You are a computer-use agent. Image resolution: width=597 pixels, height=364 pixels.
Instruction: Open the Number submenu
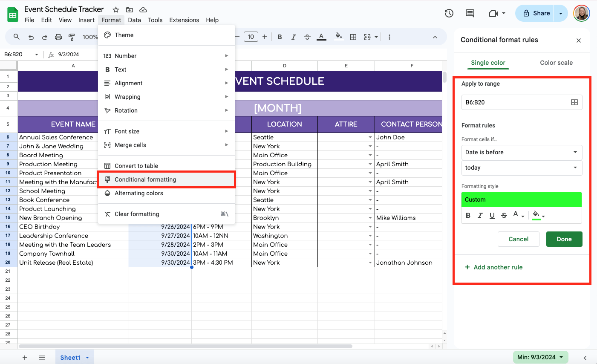167,56
